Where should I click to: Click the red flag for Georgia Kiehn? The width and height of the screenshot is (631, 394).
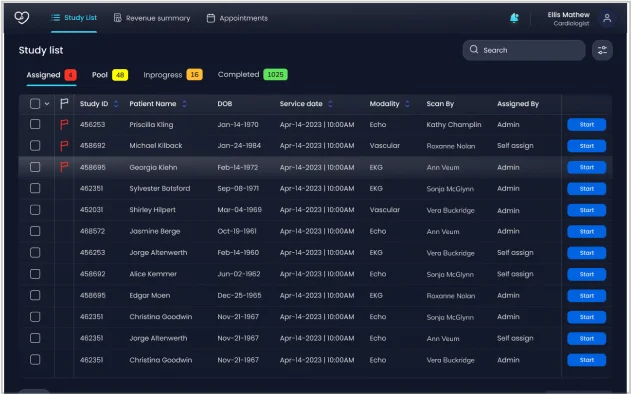(x=64, y=167)
